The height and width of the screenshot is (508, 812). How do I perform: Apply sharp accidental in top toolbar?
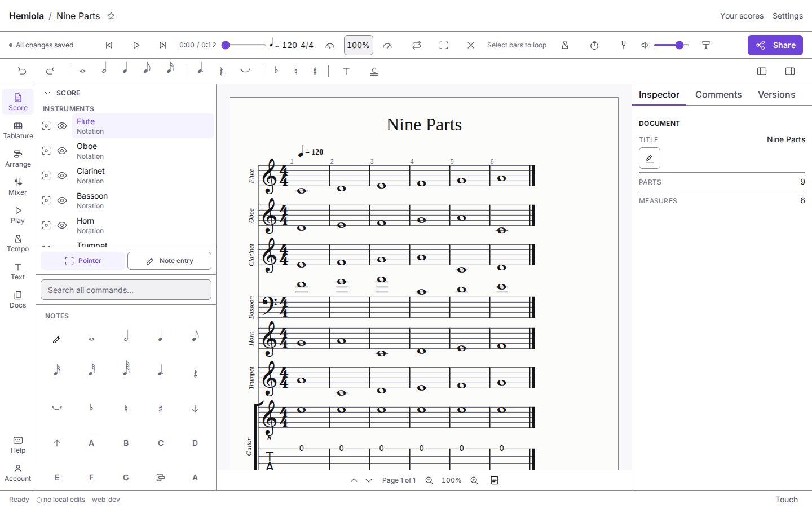point(315,71)
